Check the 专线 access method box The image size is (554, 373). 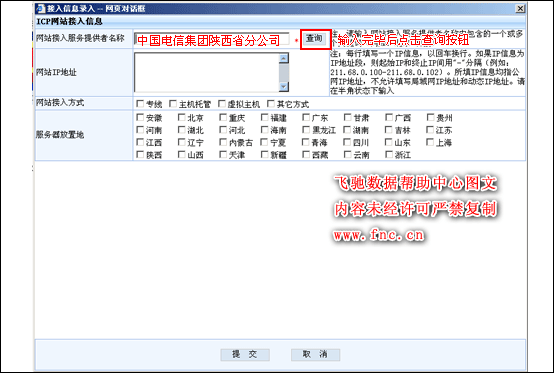point(140,103)
